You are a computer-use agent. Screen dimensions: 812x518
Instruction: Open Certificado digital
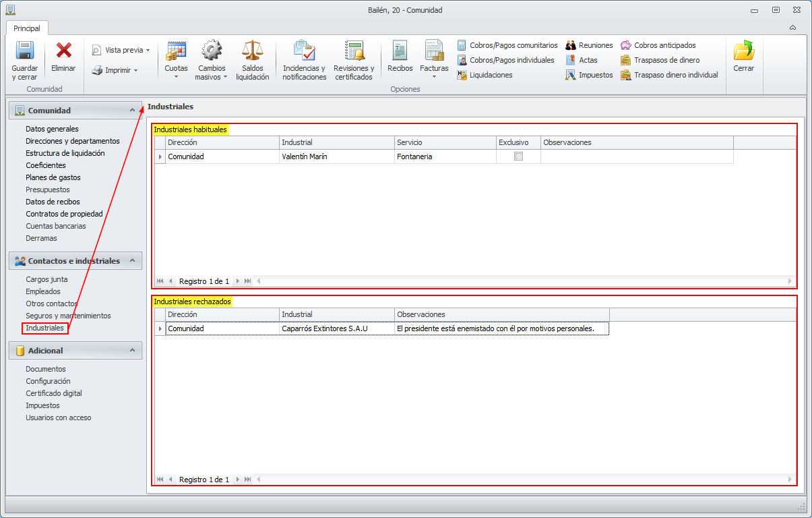(54, 393)
